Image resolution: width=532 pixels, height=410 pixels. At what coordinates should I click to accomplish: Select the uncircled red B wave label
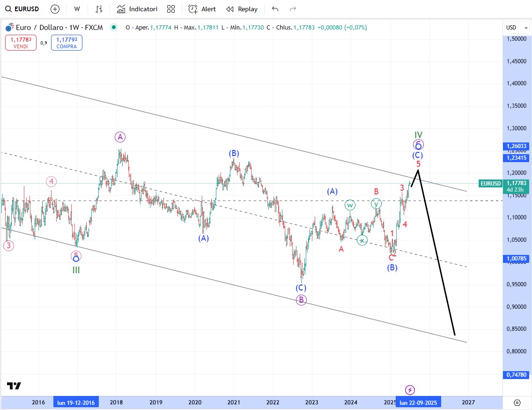tap(376, 192)
